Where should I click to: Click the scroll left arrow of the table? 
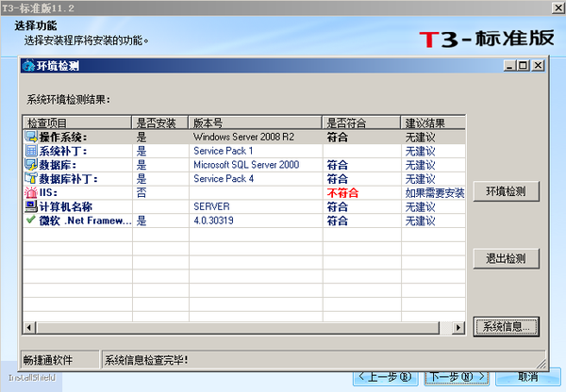point(29,328)
